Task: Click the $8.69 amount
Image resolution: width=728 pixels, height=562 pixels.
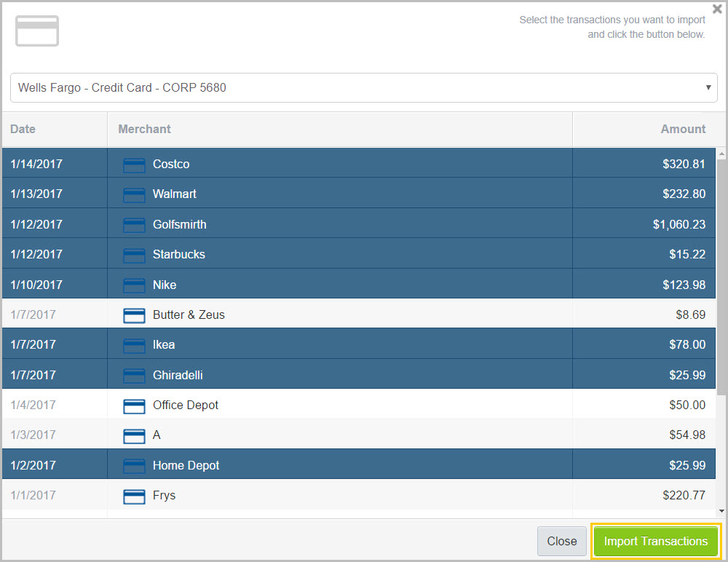Action: pos(690,314)
